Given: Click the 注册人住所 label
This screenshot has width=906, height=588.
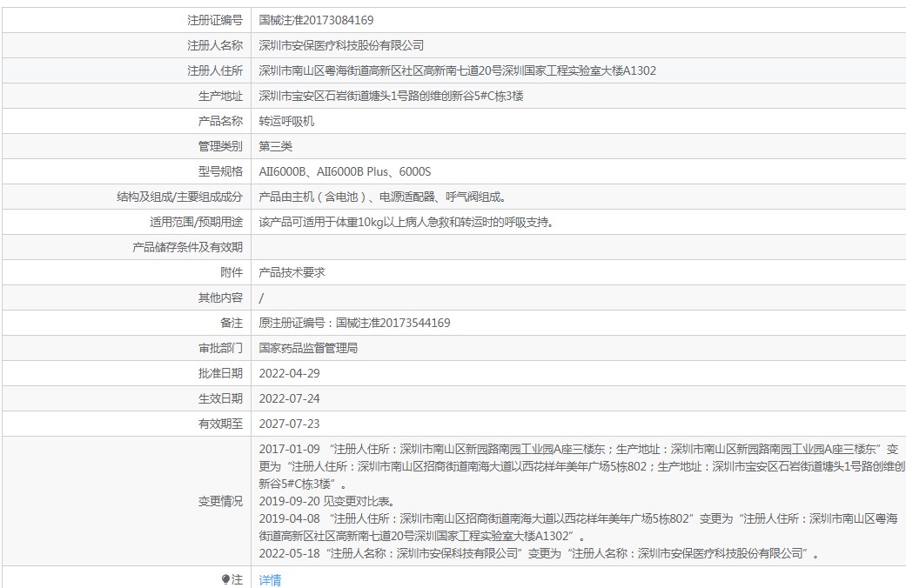Looking at the screenshot, I should pyautogui.click(x=215, y=70).
